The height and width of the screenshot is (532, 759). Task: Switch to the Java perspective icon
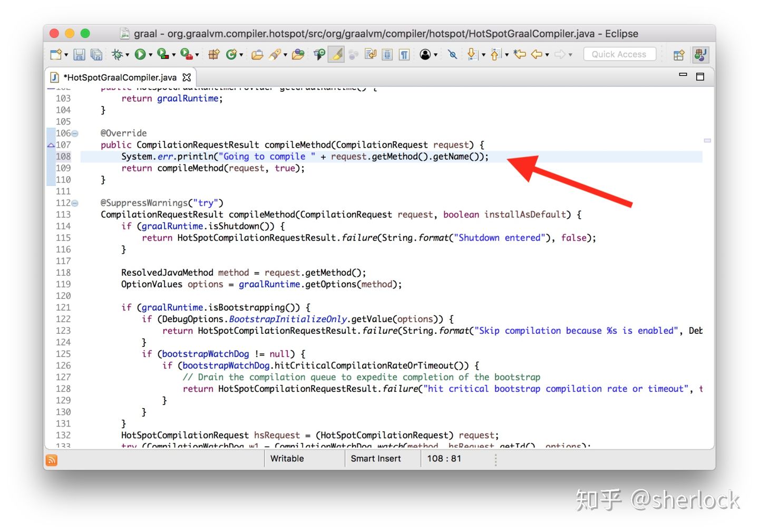pyautogui.click(x=700, y=55)
